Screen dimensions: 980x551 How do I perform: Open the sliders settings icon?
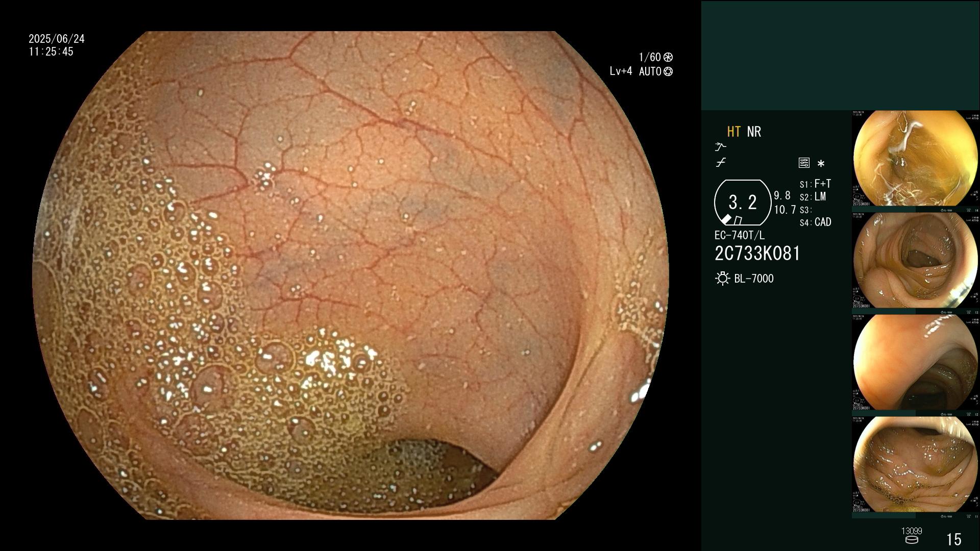(x=804, y=163)
